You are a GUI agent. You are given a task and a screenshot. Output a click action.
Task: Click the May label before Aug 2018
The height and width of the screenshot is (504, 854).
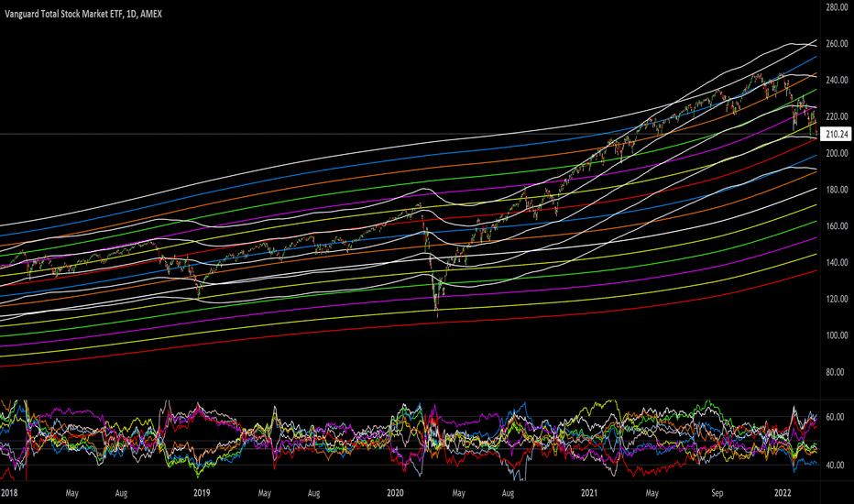71,493
